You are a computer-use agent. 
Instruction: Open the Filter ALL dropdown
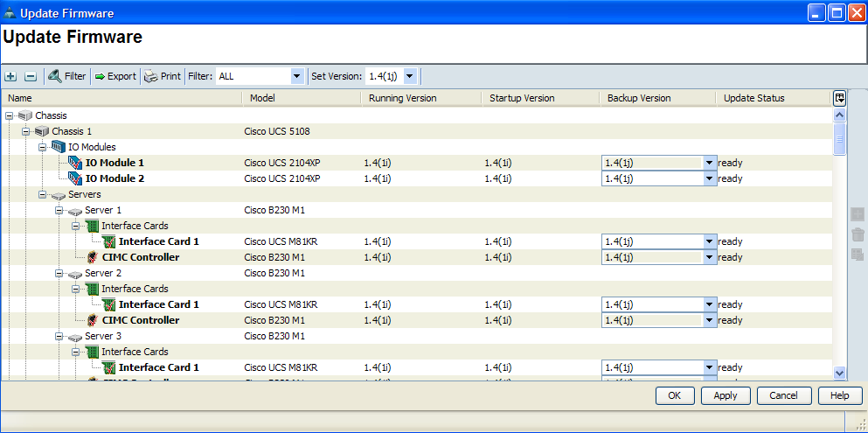pyautogui.click(x=296, y=77)
